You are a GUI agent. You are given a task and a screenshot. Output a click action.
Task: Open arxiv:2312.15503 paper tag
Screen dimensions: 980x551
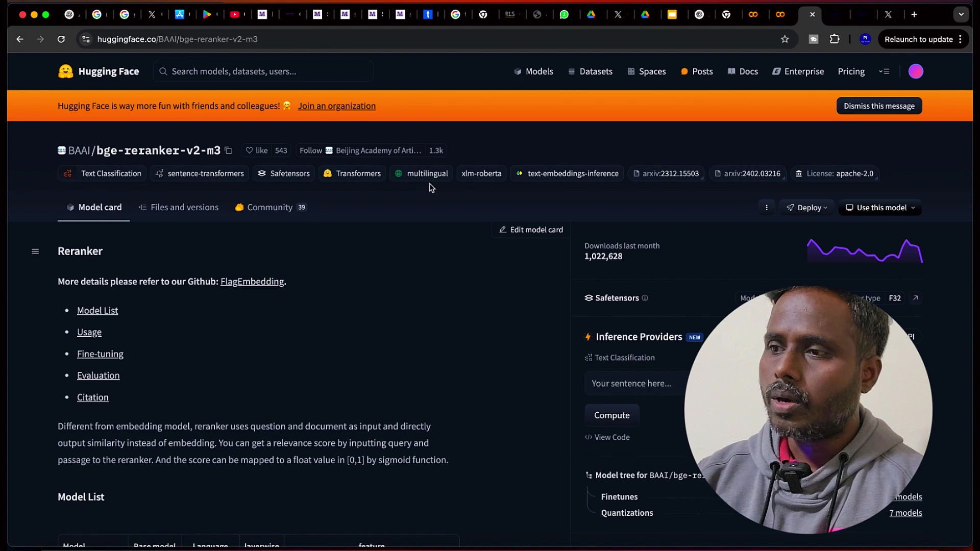666,173
